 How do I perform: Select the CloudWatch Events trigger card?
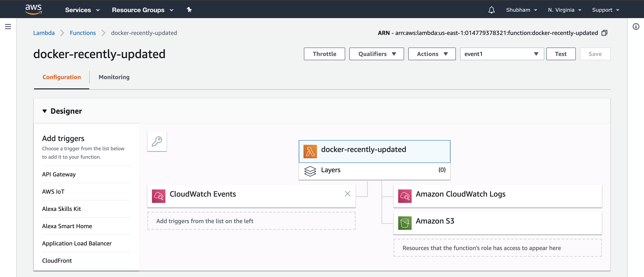point(251,196)
